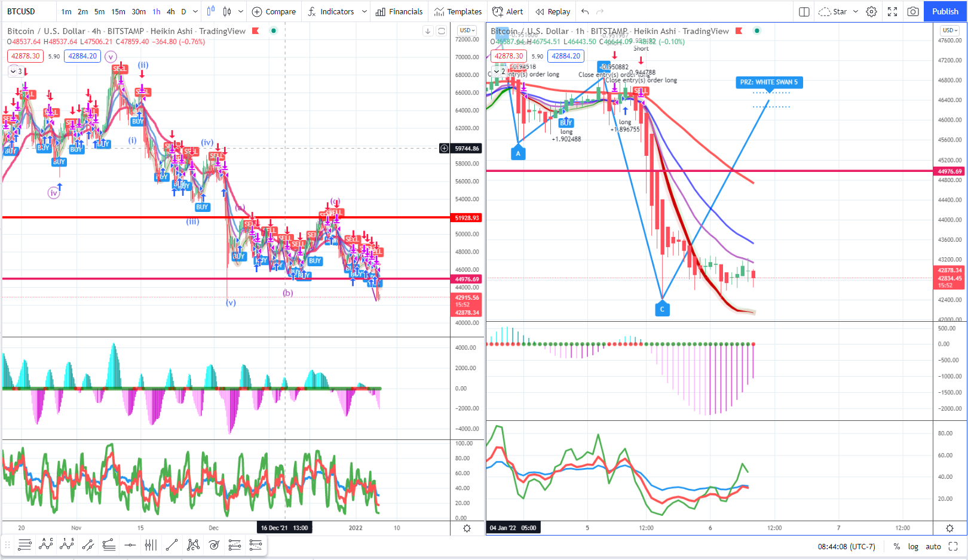
Task: Select the XABCD pattern tool
Action: [193, 544]
